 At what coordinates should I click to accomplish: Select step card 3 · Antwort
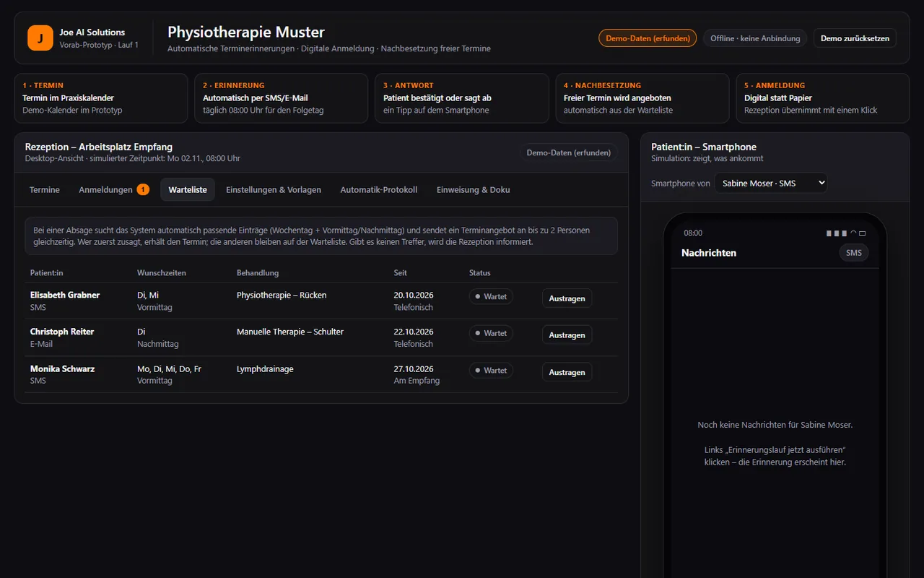coord(462,98)
